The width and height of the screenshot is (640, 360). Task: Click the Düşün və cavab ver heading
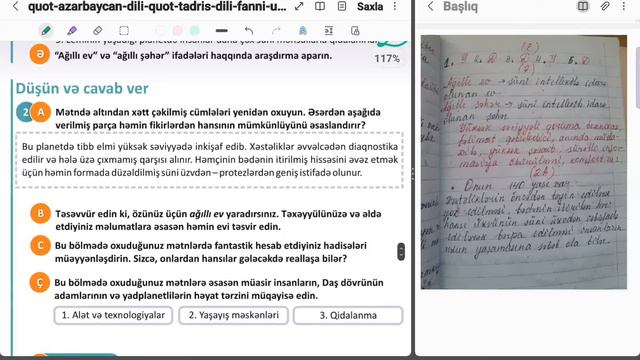pyautogui.click(x=82, y=88)
